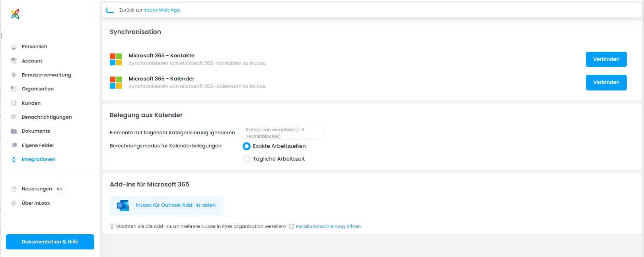Open Dokumentation & Hilfe
This screenshot has height=257, width=644.
coord(50,242)
